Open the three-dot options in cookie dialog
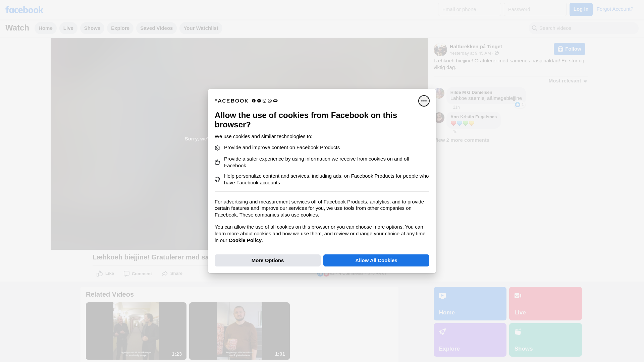Screen dimensions: 644x362 pos(424,101)
